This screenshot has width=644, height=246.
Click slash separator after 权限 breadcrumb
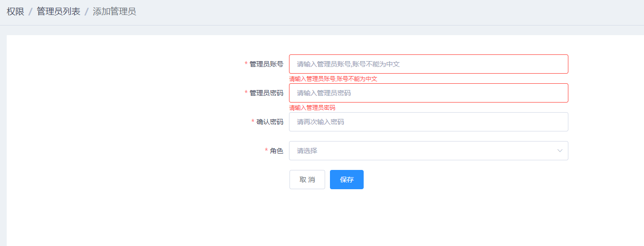pyautogui.click(x=30, y=12)
